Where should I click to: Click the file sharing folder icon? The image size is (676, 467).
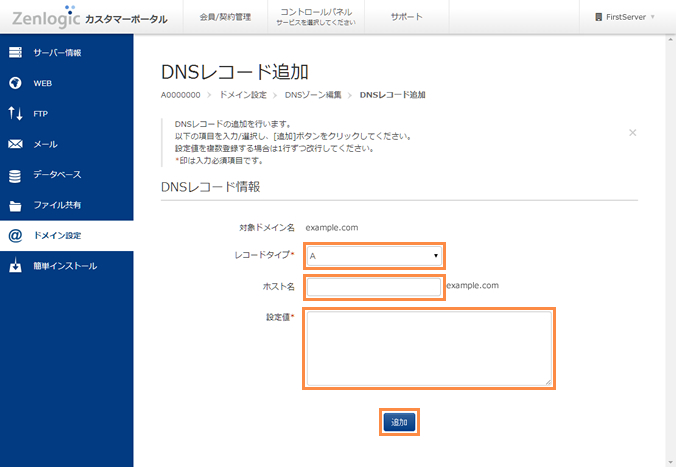15,206
